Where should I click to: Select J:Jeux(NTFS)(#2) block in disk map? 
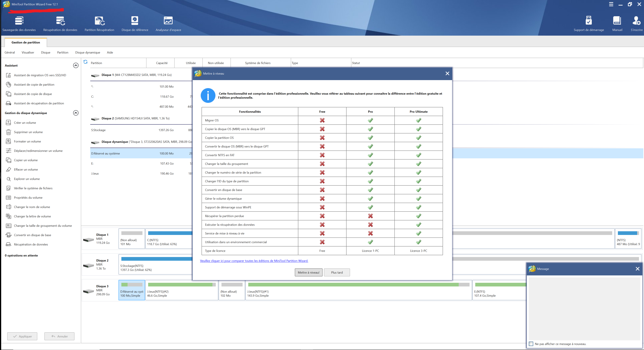[182, 290]
